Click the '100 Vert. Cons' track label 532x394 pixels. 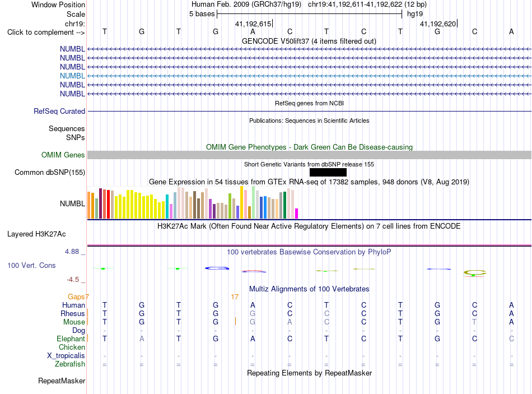31,265
